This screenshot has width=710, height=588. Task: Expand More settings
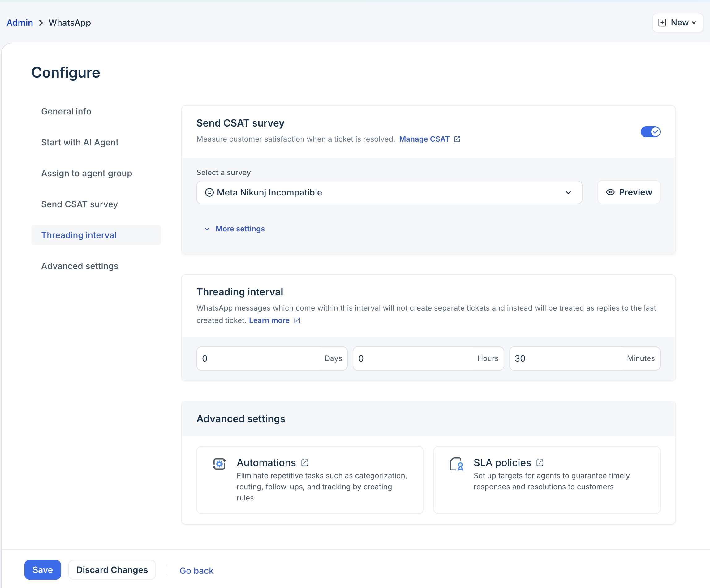[x=240, y=229]
